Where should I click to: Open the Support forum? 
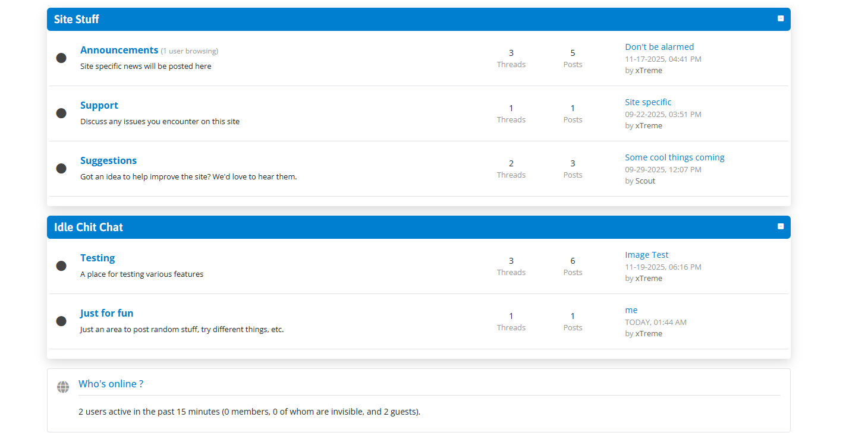pos(99,105)
